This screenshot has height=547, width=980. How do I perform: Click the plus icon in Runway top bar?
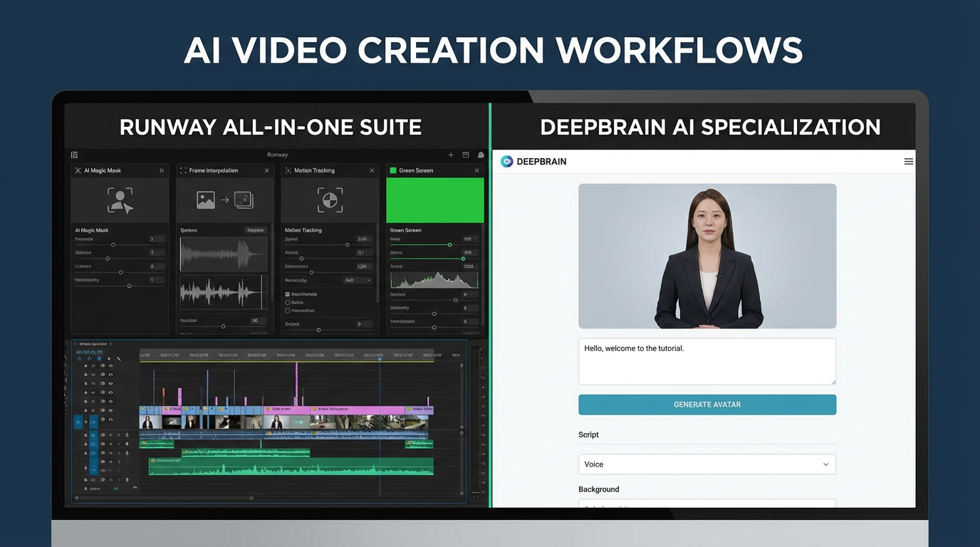(451, 155)
